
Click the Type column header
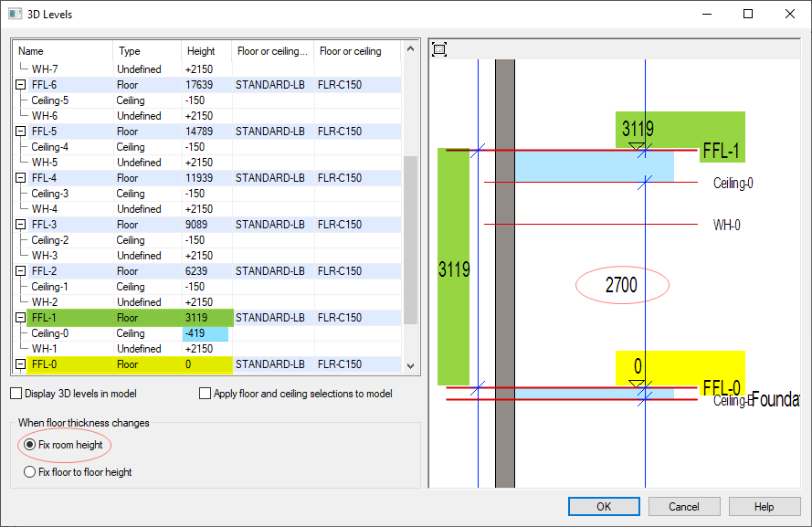pos(130,51)
